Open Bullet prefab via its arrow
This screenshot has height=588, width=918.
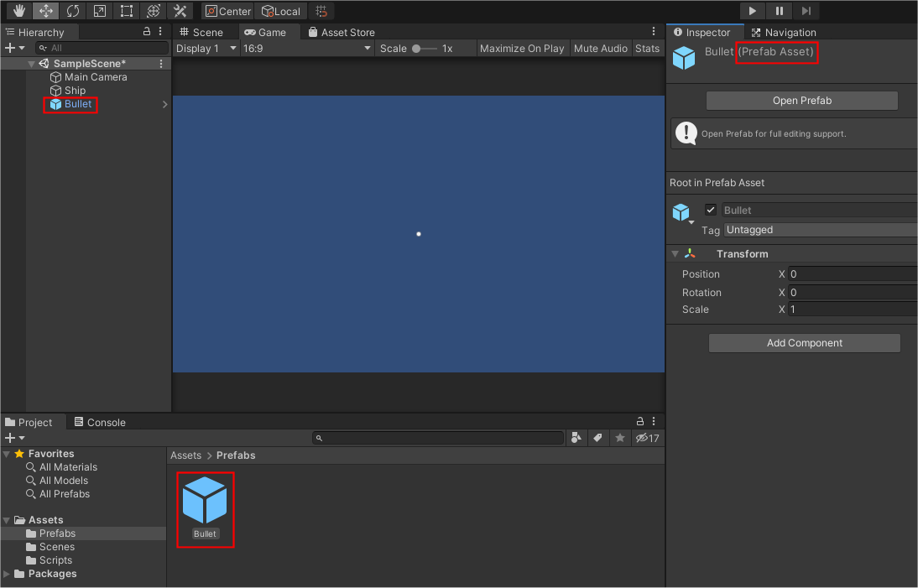pos(165,104)
